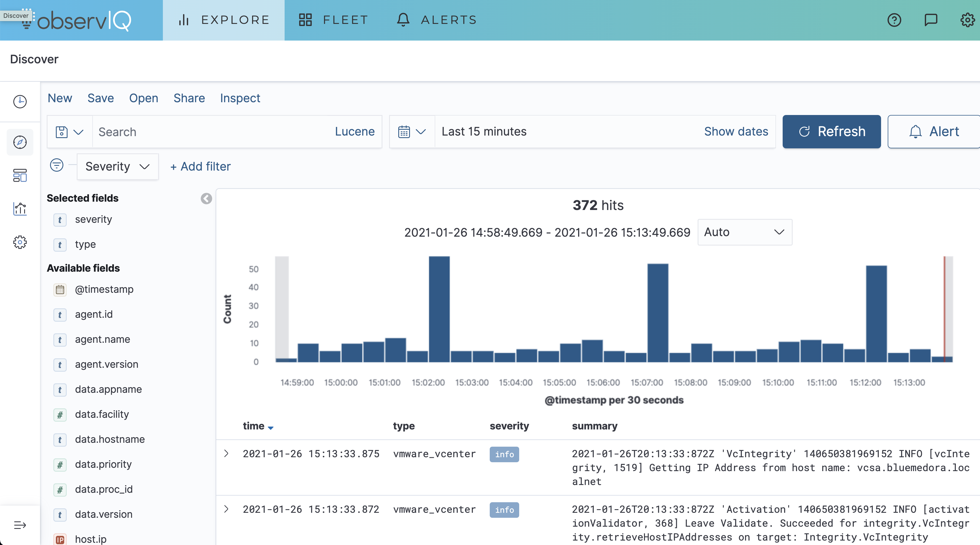This screenshot has width=980, height=545.
Task: Open saved query menu next to Search
Action: 69,132
